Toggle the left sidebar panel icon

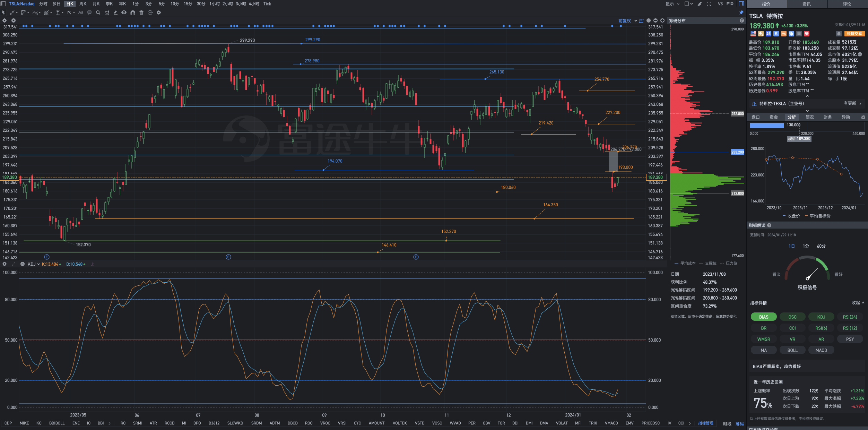(x=3, y=4)
